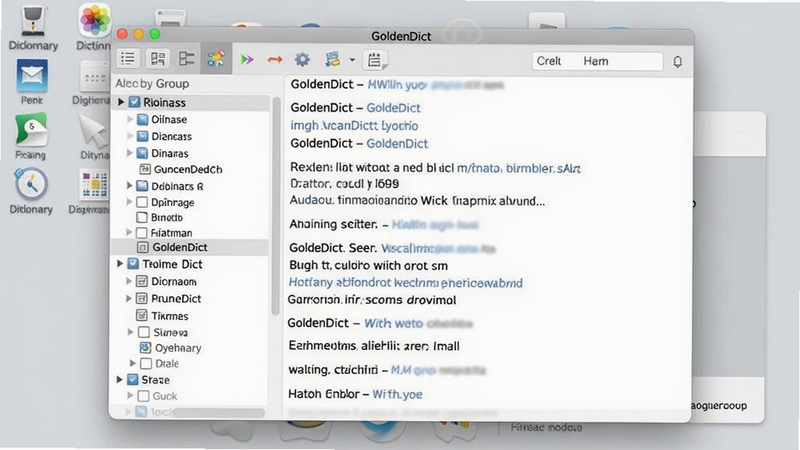Check the Siuneva checkbox
The image size is (800, 450).
(x=144, y=333)
